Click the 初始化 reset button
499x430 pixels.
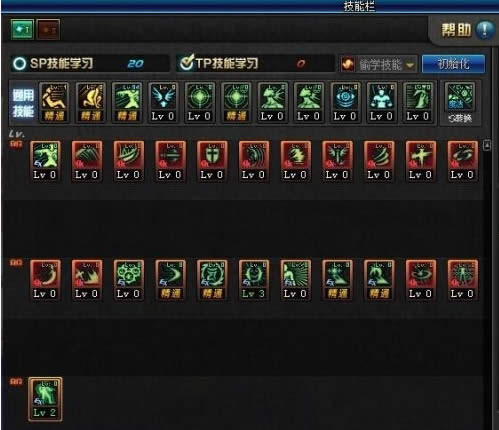click(x=453, y=64)
